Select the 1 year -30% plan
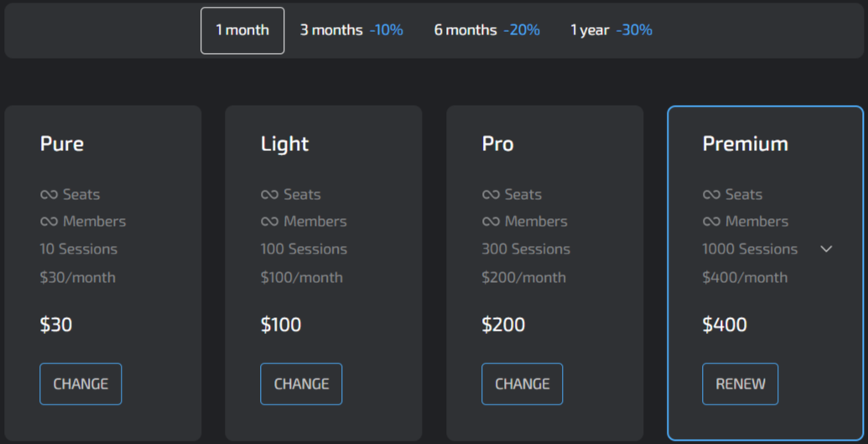This screenshot has width=868, height=444. coord(611,30)
